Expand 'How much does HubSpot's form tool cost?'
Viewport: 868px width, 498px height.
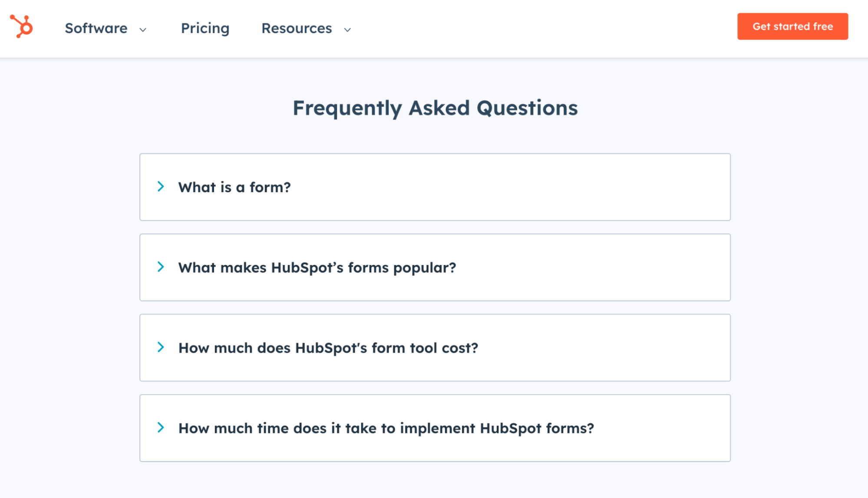(x=328, y=348)
